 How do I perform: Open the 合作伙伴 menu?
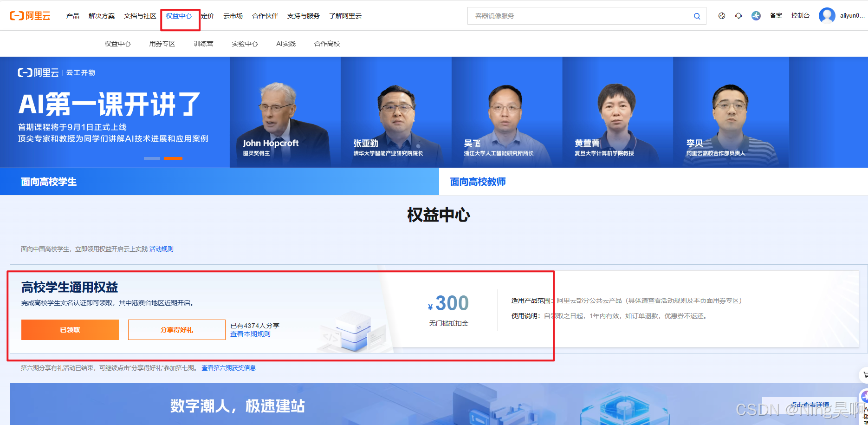[x=265, y=16]
